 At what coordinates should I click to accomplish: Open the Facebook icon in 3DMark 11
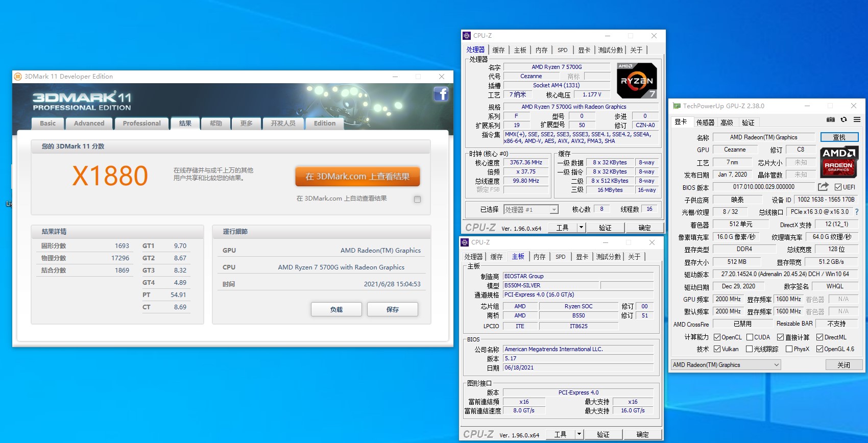pos(441,94)
